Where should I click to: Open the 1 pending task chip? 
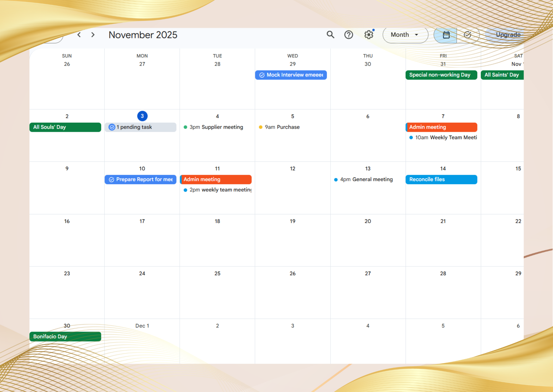pos(140,127)
